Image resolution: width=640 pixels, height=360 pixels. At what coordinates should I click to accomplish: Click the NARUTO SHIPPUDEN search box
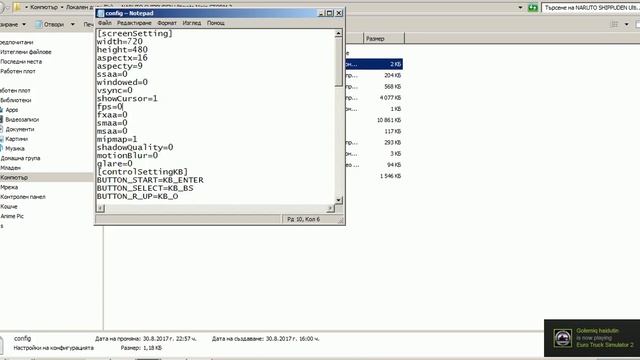coord(590,7)
